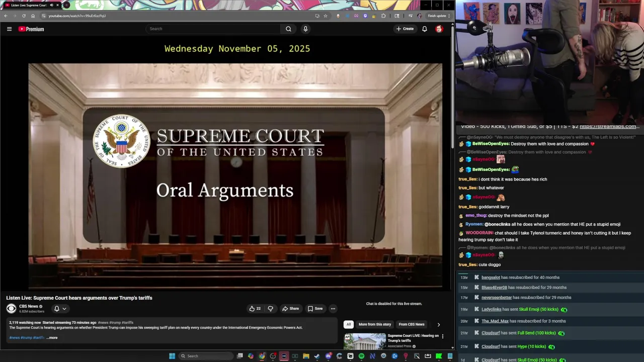This screenshot has height=362, width=644.
Task: Select the From CBS News chip
Action: (x=412, y=324)
